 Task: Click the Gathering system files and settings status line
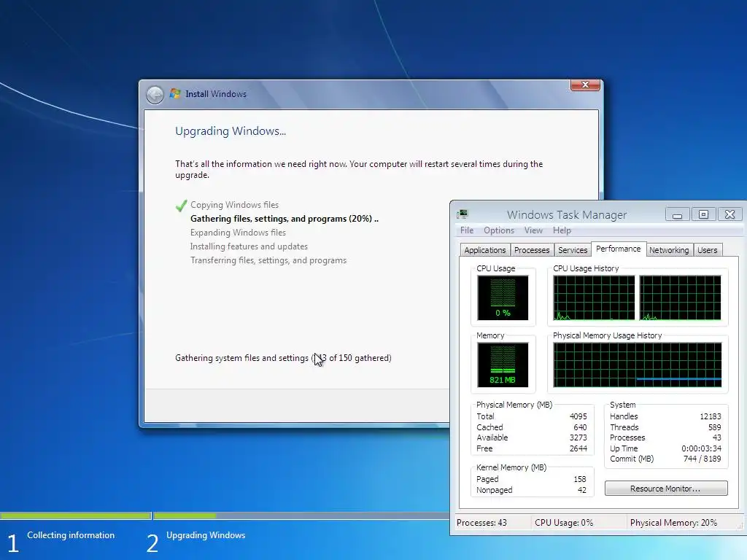[283, 358]
